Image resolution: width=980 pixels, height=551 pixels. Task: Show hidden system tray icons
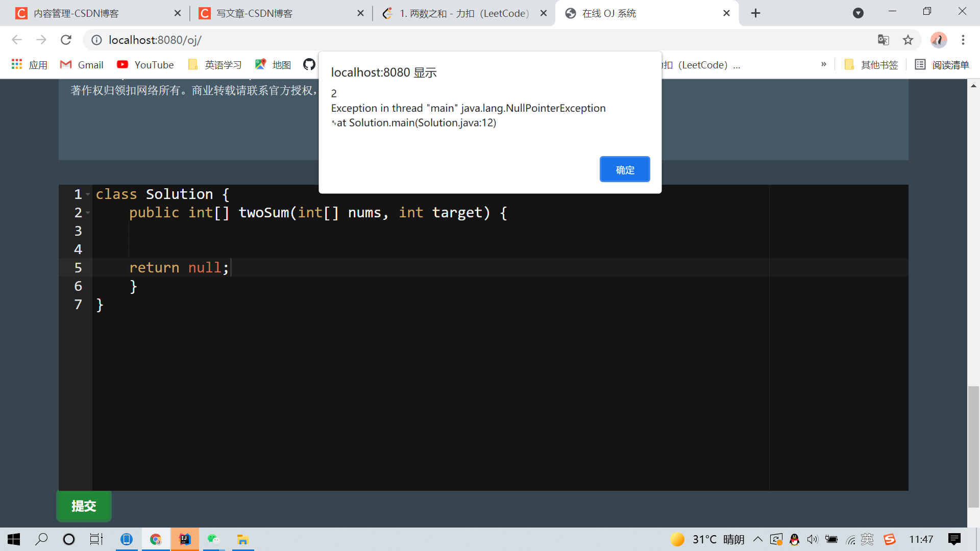tap(758, 539)
